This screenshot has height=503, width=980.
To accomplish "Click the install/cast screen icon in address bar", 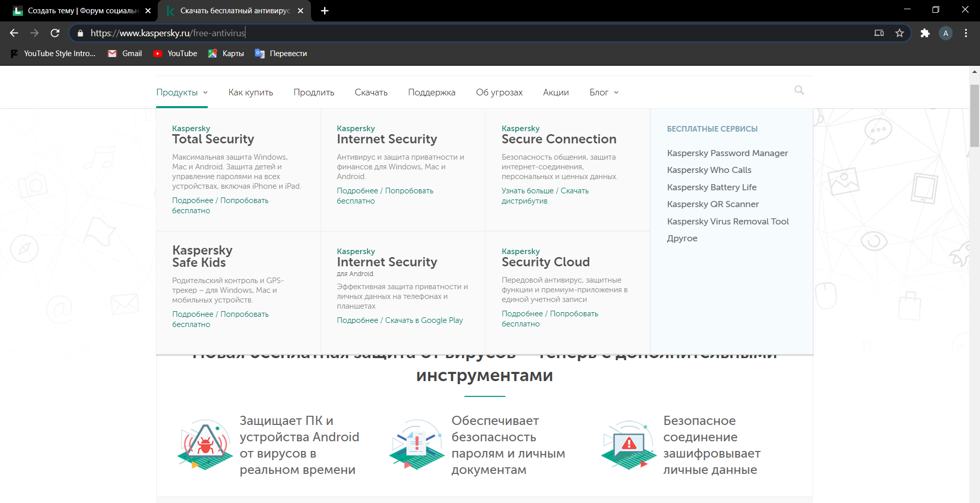I will 879,33.
